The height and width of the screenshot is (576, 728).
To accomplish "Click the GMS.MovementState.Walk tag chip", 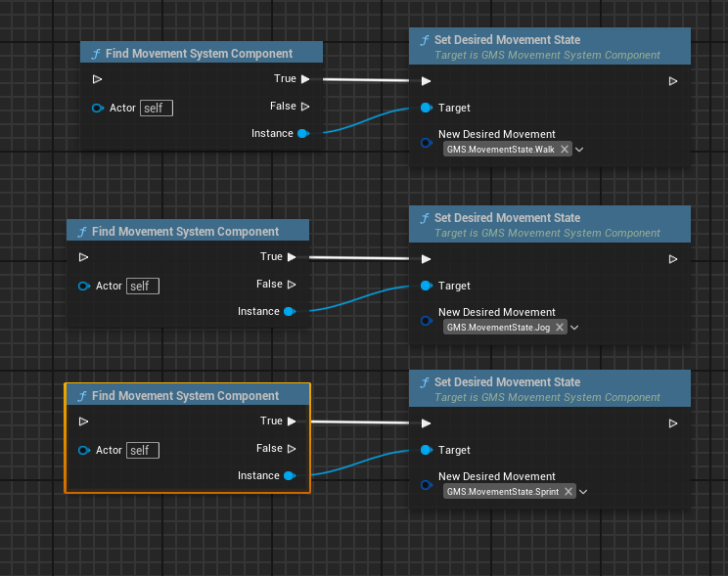I will [501, 149].
